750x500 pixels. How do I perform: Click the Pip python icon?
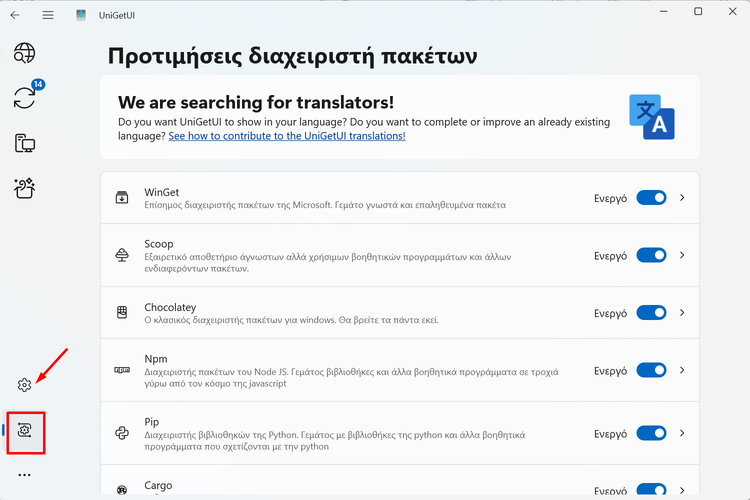pos(122,433)
